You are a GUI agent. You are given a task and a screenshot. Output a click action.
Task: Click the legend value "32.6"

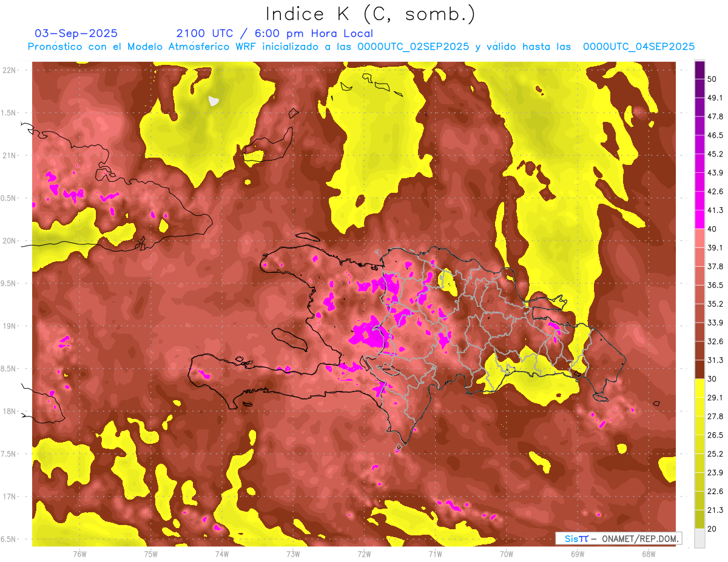coord(714,341)
